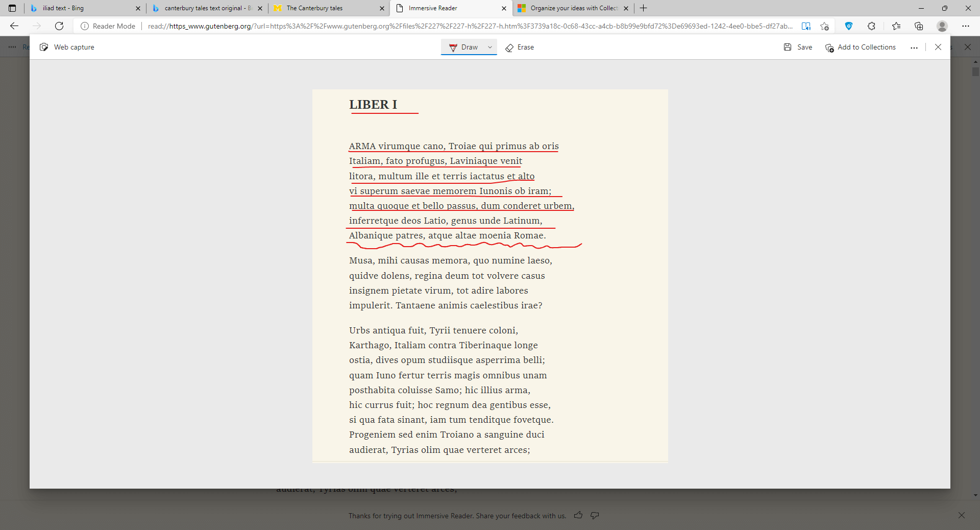Click the blue shield extension icon

click(848, 26)
